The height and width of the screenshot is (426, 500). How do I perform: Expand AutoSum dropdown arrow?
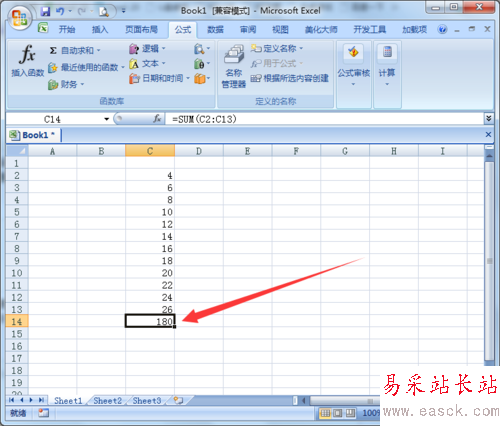(x=99, y=51)
